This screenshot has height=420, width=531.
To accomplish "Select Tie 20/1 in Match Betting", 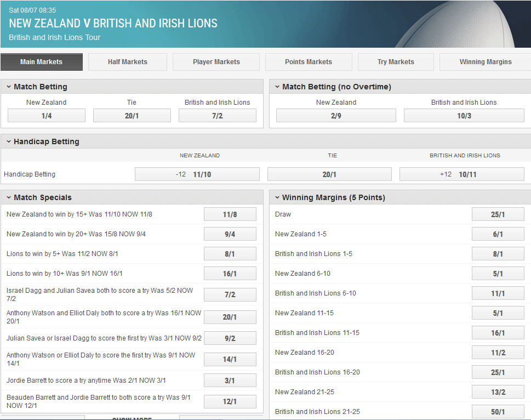I will click(x=132, y=116).
